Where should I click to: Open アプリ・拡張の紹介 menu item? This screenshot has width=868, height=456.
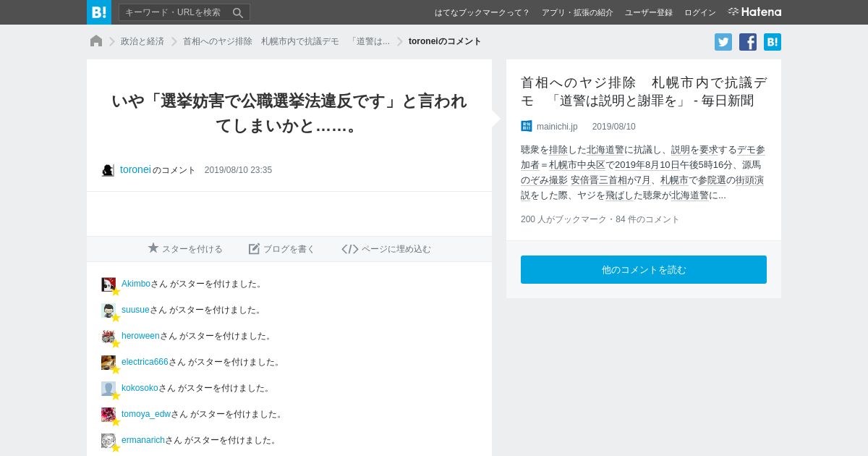click(577, 12)
